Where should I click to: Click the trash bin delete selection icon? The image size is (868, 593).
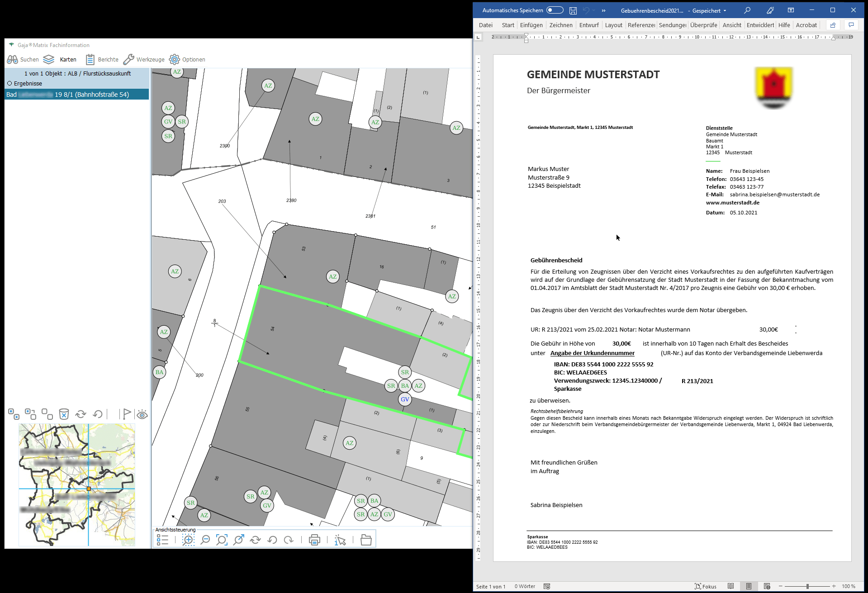tap(64, 414)
